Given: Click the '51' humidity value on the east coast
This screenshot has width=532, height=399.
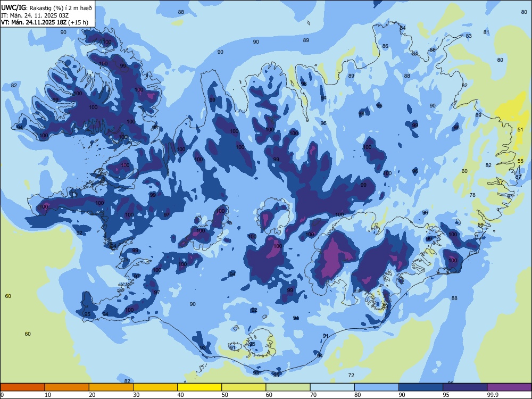Looking at the screenshot, I should (520, 130).
